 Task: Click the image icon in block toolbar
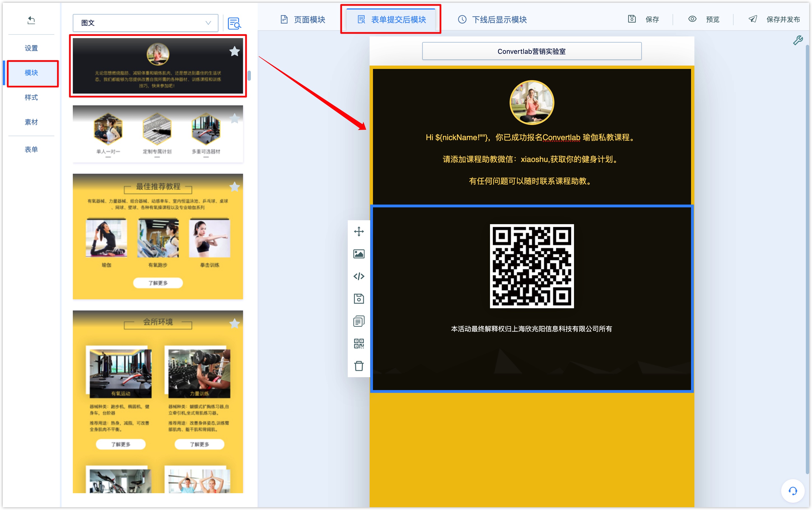tap(358, 254)
